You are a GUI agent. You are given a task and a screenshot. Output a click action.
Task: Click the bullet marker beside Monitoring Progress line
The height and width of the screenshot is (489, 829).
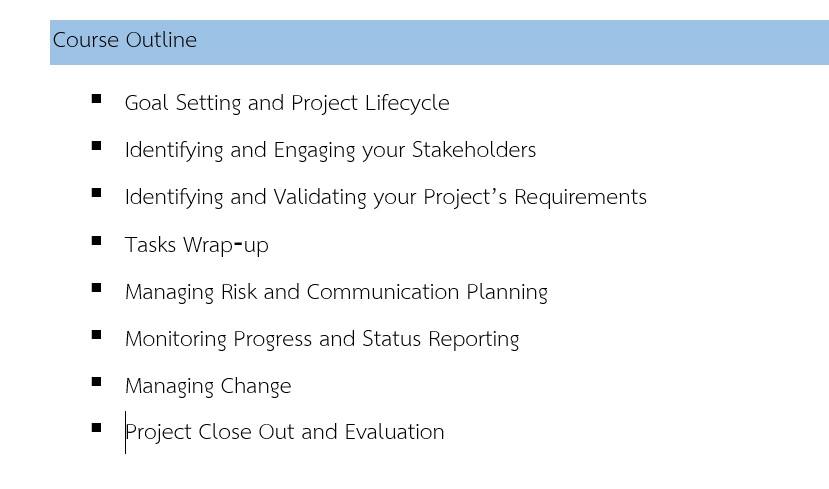click(96, 335)
